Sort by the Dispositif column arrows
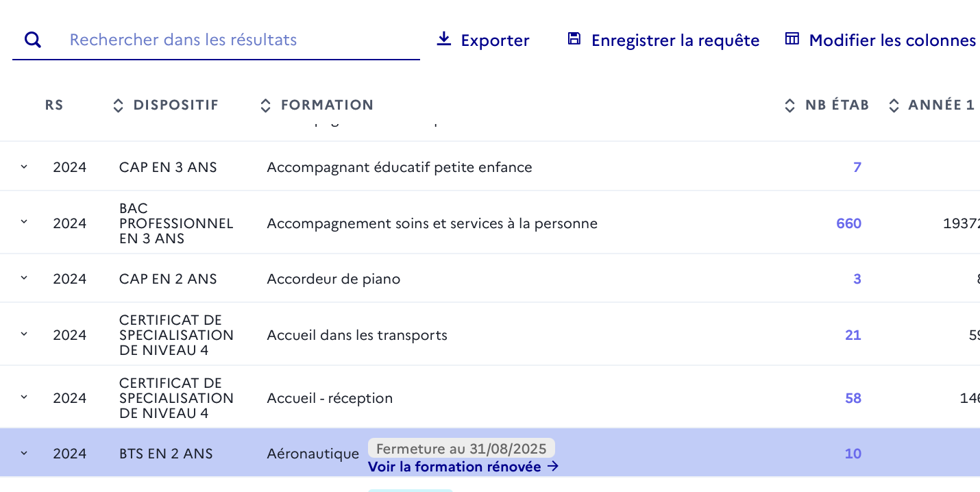 pyautogui.click(x=118, y=106)
